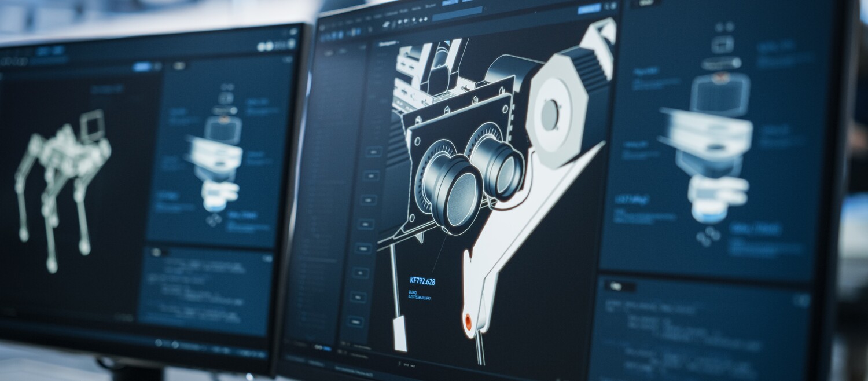Open the rightmost text menu in the menu bar

(x=431, y=6)
